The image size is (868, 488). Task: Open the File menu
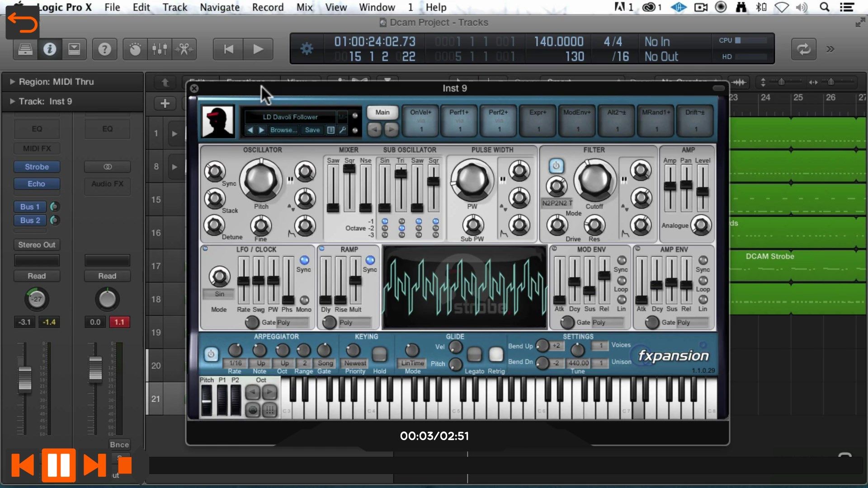112,7
